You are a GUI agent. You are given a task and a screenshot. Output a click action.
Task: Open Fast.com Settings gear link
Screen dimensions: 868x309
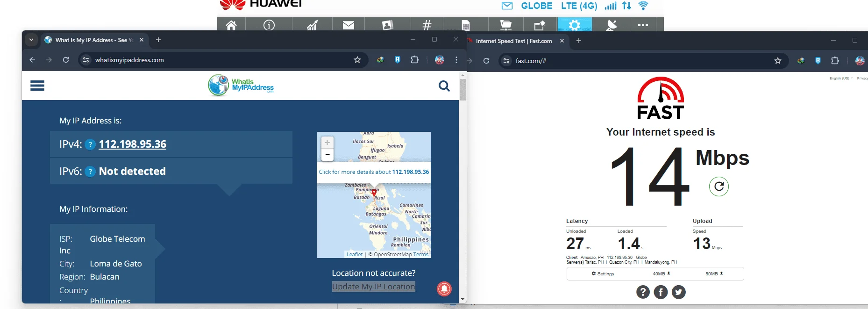click(603, 274)
